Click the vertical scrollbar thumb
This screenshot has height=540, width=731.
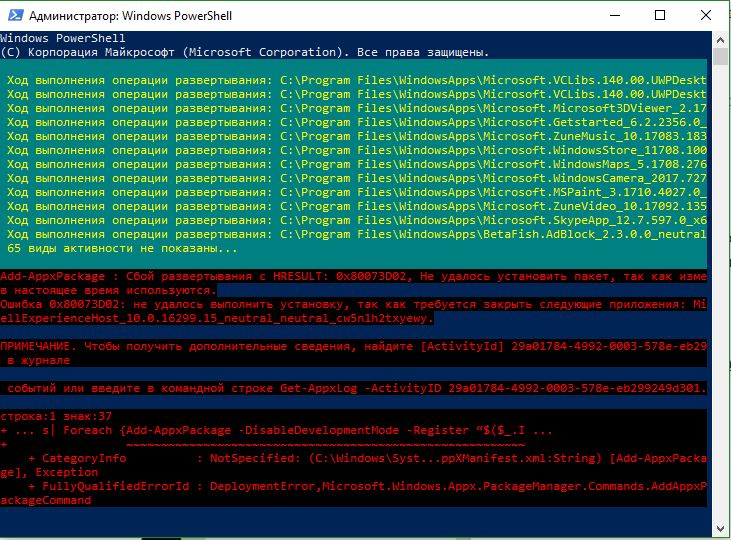click(x=720, y=56)
